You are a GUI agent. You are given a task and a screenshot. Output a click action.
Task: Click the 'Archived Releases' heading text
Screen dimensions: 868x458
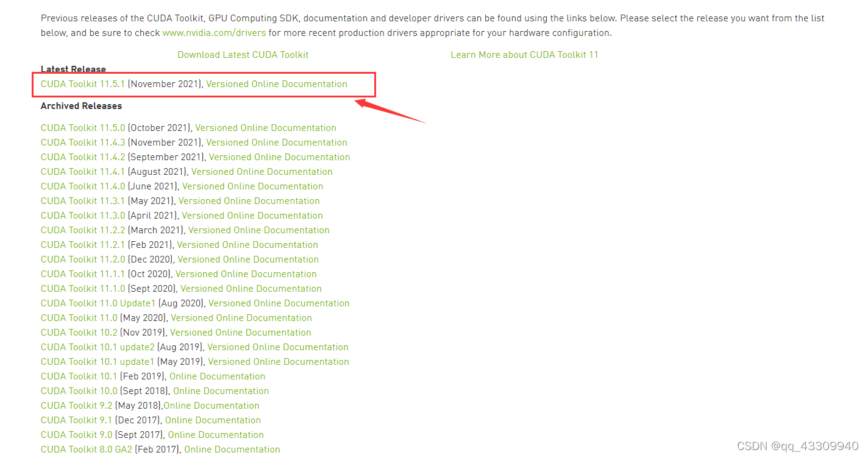point(81,106)
